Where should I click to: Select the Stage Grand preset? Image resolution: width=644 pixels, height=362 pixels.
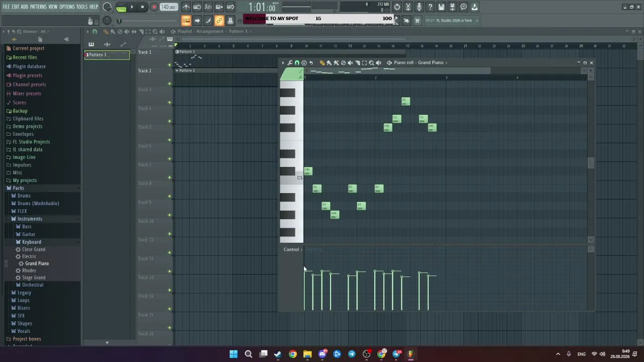click(x=33, y=278)
